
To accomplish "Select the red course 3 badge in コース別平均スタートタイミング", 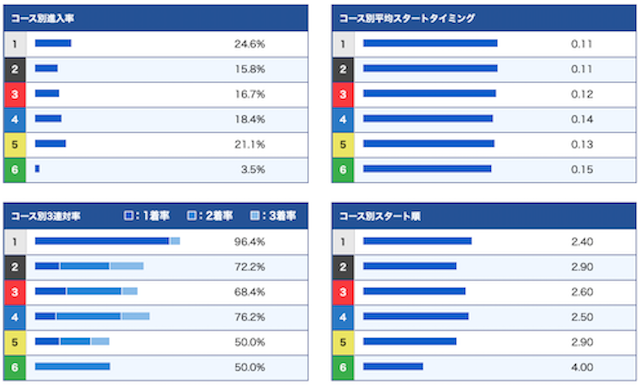I will [x=343, y=95].
